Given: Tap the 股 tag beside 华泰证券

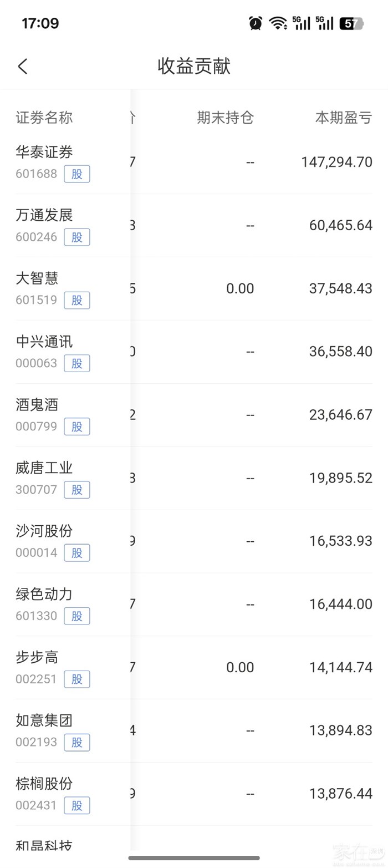Looking at the screenshot, I should (x=76, y=174).
